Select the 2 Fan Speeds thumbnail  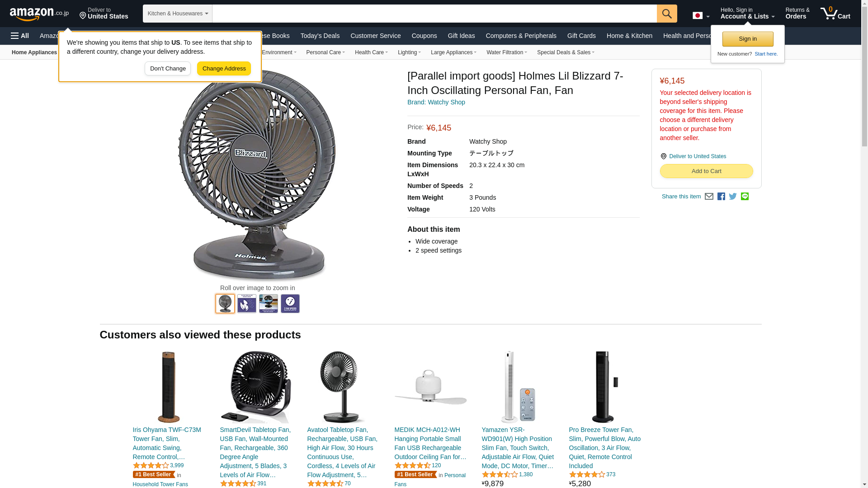(290, 304)
